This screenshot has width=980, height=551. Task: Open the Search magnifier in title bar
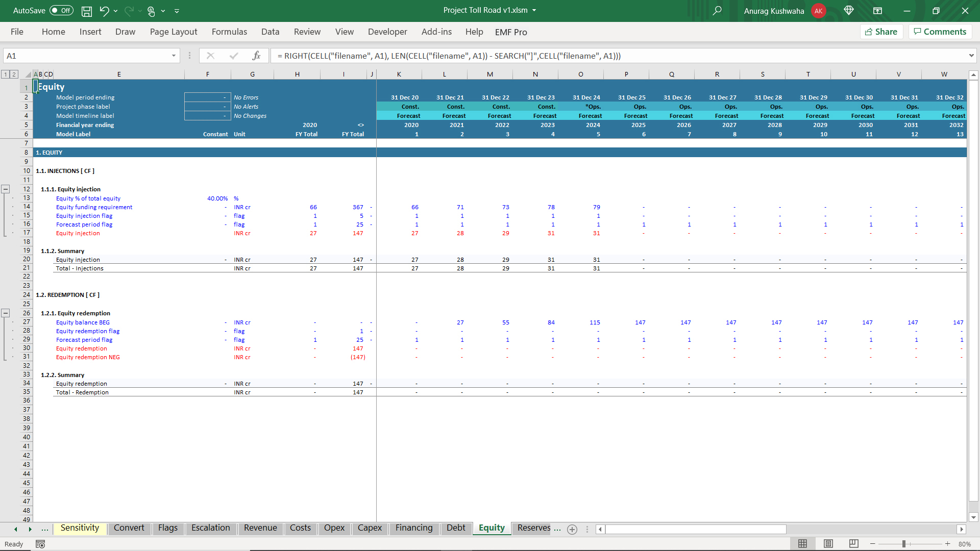tap(717, 11)
